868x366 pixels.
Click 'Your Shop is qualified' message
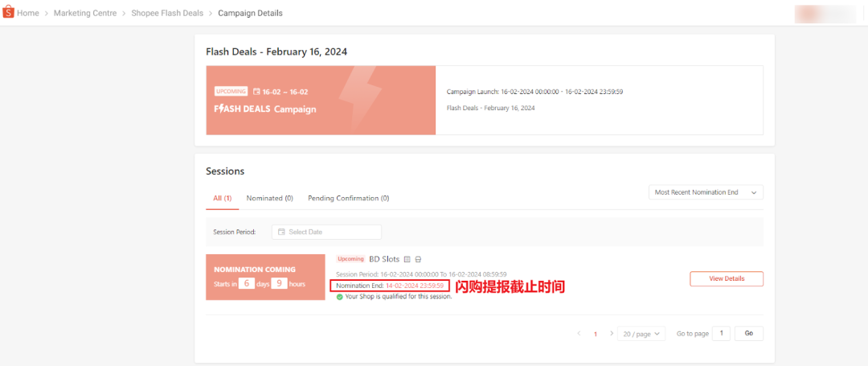[x=398, y=297]
